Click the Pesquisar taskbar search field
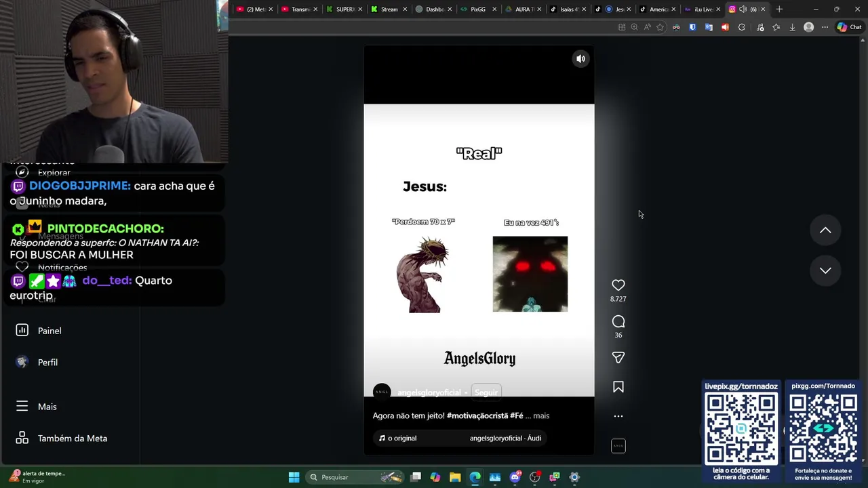This screenshot has height=488, width=868. [355, 477]
